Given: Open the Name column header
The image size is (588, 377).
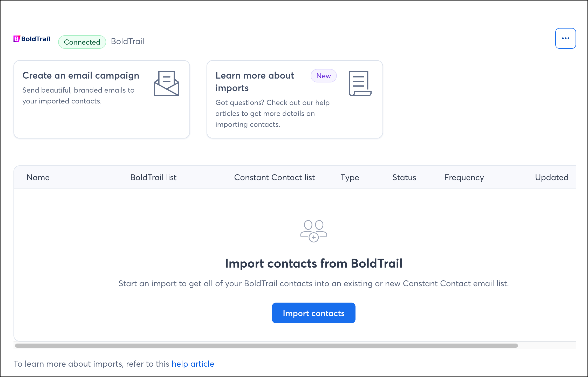Looking at the screenshot, I should [x=38, y=177].
